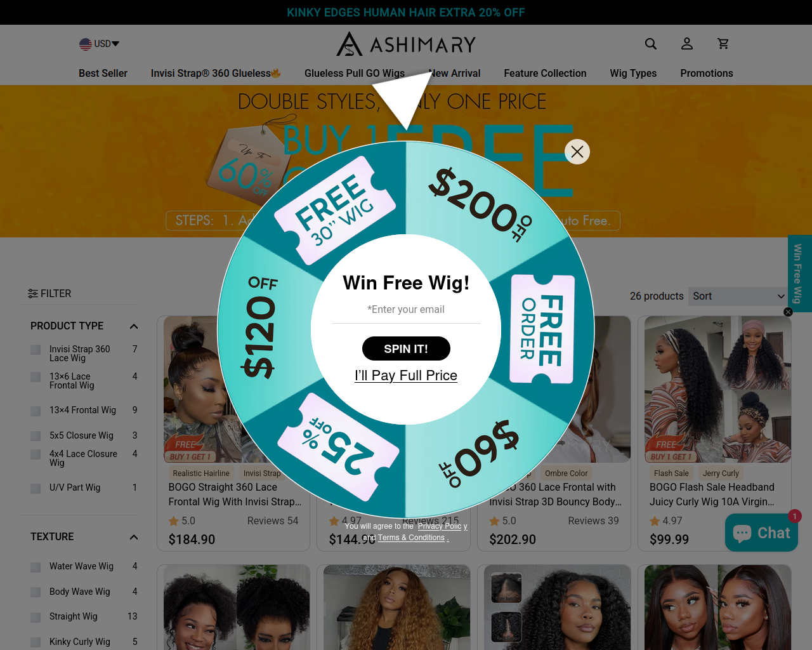The width and height of the screenshot is (812, 650).
Task: Open the Promotions menu
Action: tap(707, 73)
